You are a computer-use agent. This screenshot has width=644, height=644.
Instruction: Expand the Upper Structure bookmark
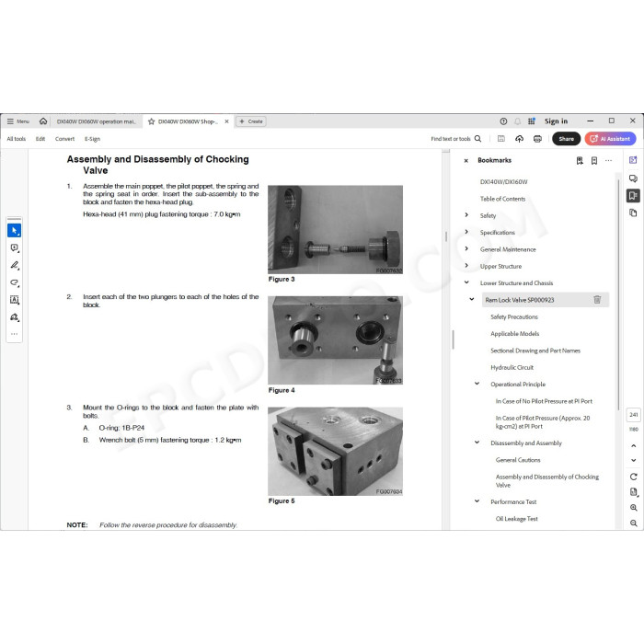466,265
